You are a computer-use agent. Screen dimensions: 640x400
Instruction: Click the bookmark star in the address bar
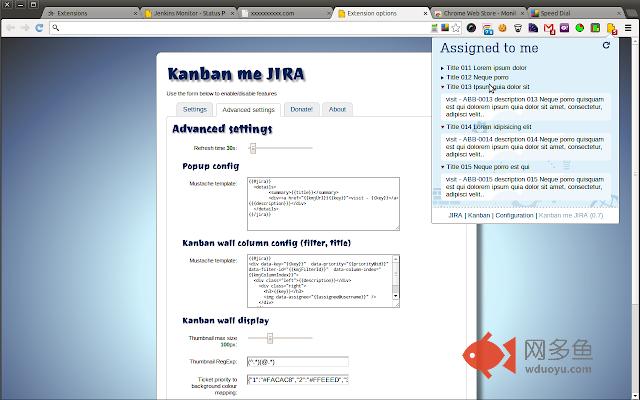(x=456, y=28)
